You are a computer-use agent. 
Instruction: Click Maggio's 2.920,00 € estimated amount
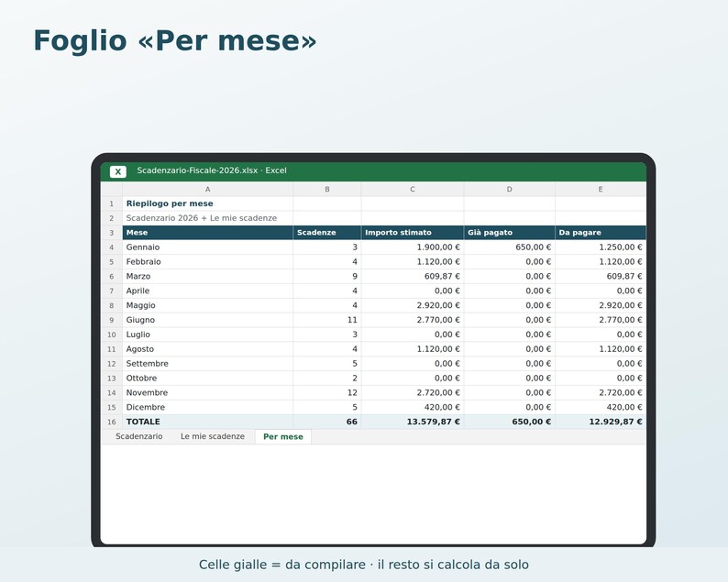(x=413, y=305)
